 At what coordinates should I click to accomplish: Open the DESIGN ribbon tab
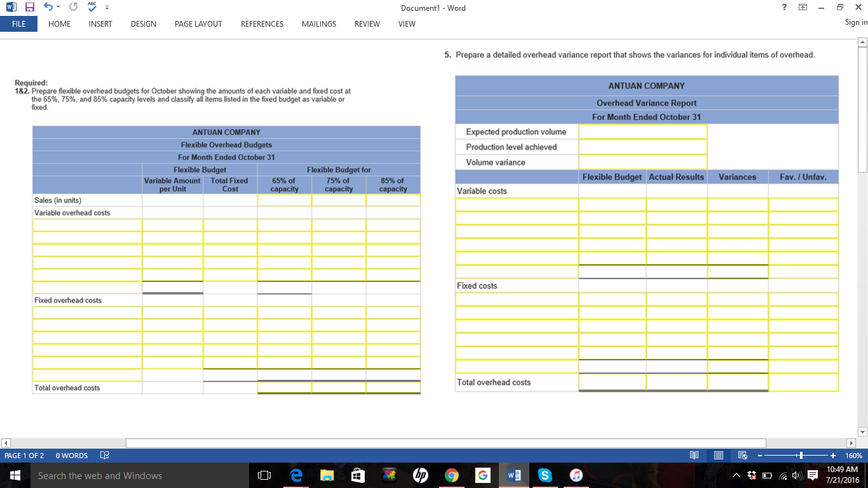[144, 24]
